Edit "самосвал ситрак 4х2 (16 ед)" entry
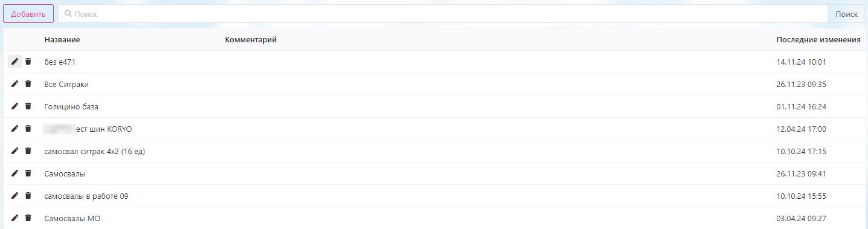 coord(15,151)
